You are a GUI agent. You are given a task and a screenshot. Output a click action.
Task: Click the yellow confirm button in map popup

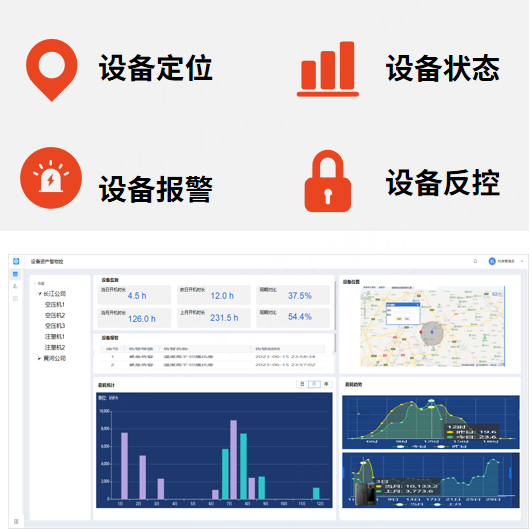pyautogui.click(x=399, y=319)
